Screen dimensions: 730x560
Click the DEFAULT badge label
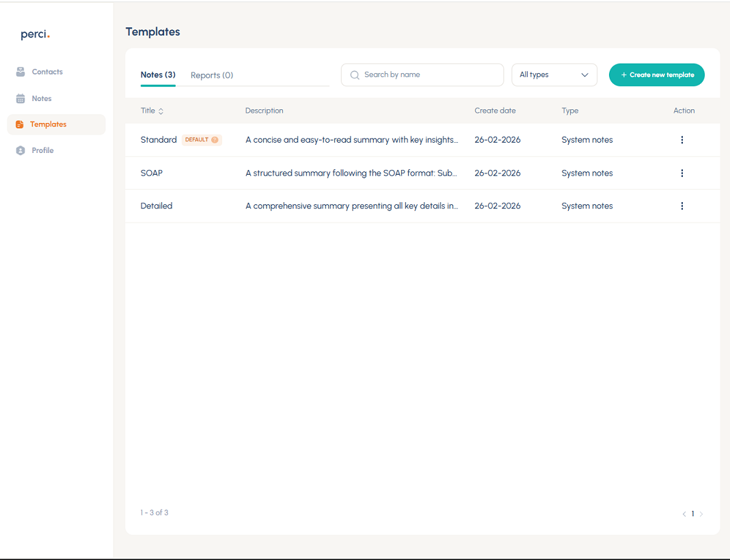coord(197,139)
